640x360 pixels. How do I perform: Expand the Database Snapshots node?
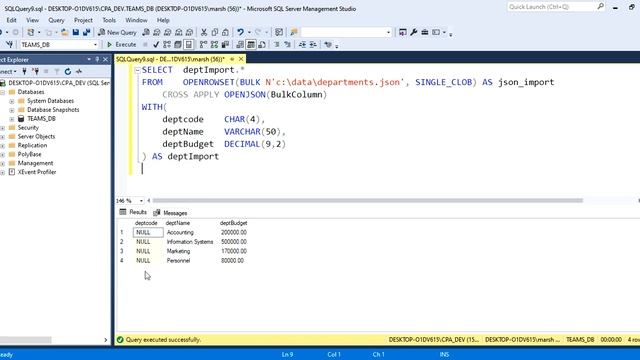point(11,110)
